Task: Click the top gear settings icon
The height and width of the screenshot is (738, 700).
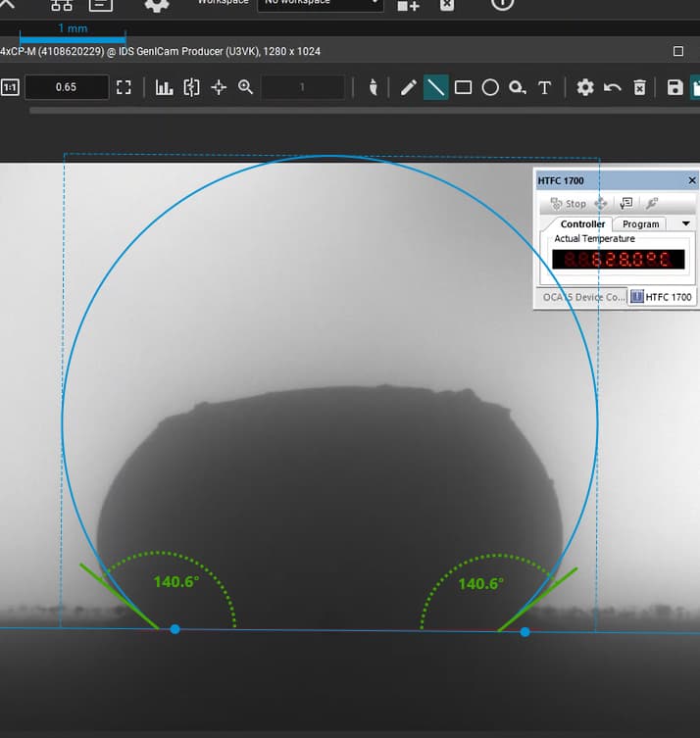Action: click(157, 4)
